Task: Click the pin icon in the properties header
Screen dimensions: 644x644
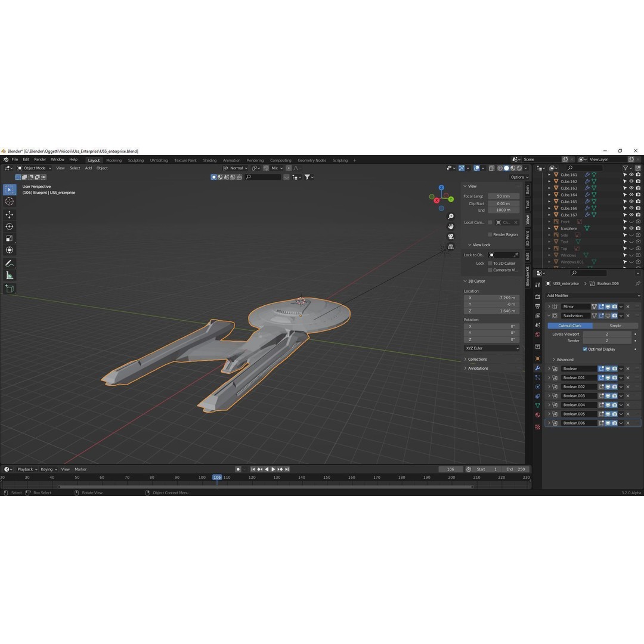Action: [x=637, y=283]
